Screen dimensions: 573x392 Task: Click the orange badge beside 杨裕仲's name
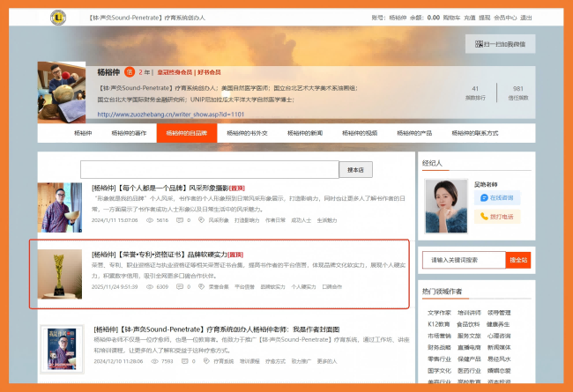[x=130, y=73]
